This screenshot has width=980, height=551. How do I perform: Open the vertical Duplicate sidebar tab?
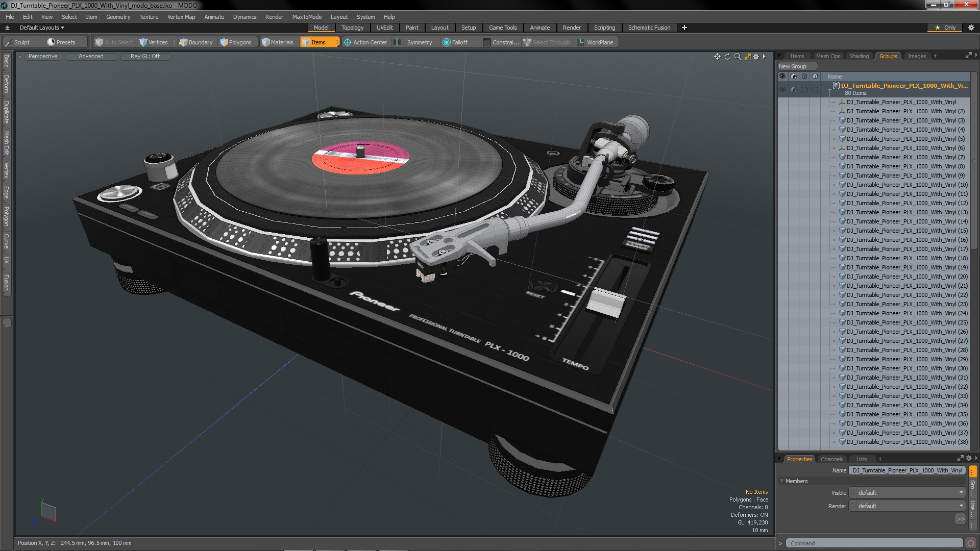tap(6, 113)
